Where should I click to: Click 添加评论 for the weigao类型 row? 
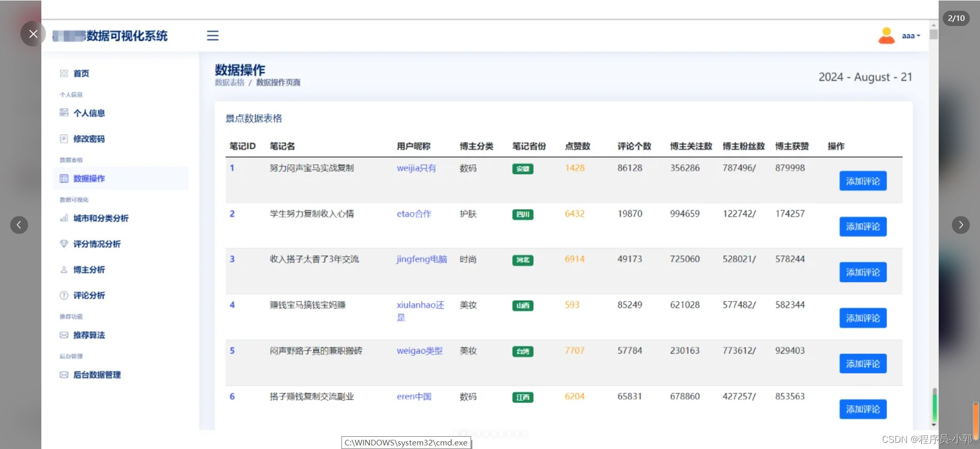(863, 364)
